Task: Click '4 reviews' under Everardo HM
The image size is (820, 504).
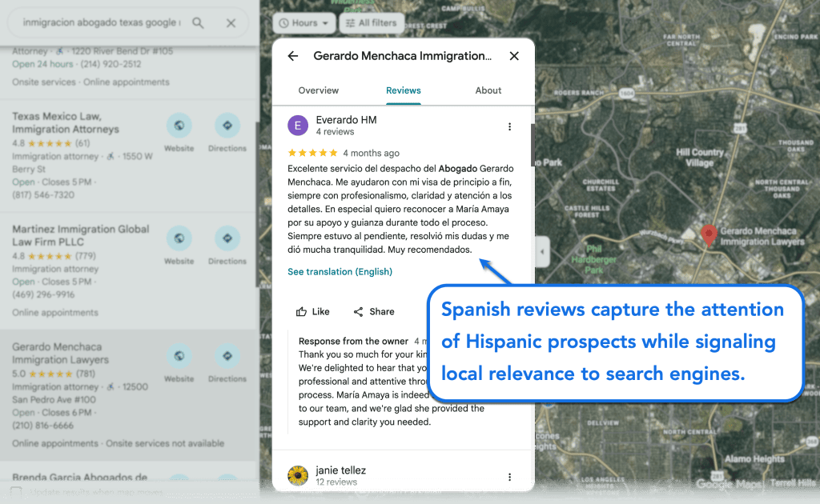Action: (335, 132)
